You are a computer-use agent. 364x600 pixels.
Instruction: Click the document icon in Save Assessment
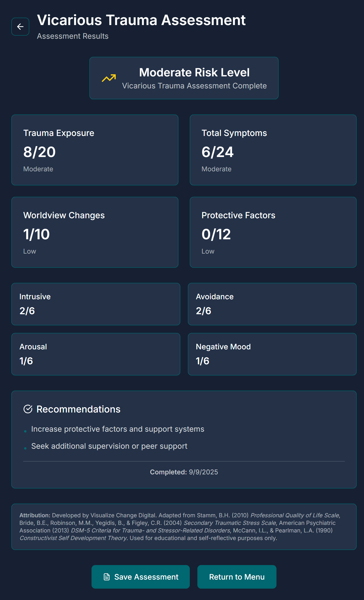tap(107, 577)
